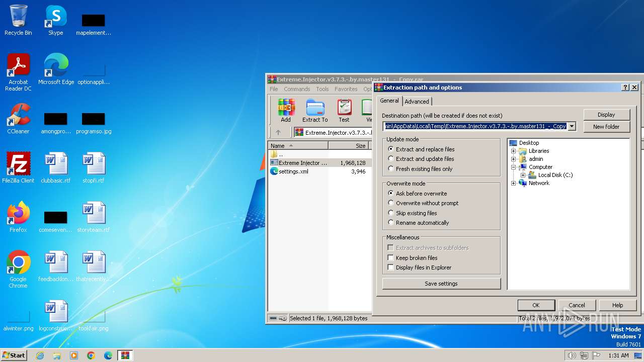Expand Network node in folder tree
This screenshot has width=644, height=362.
pyautogui.click(x=514, y=183)
